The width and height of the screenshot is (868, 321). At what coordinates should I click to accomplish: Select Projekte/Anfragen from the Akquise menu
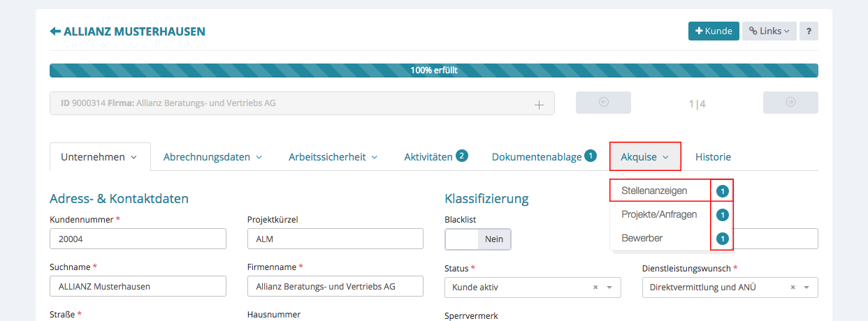tap(659, 214)
